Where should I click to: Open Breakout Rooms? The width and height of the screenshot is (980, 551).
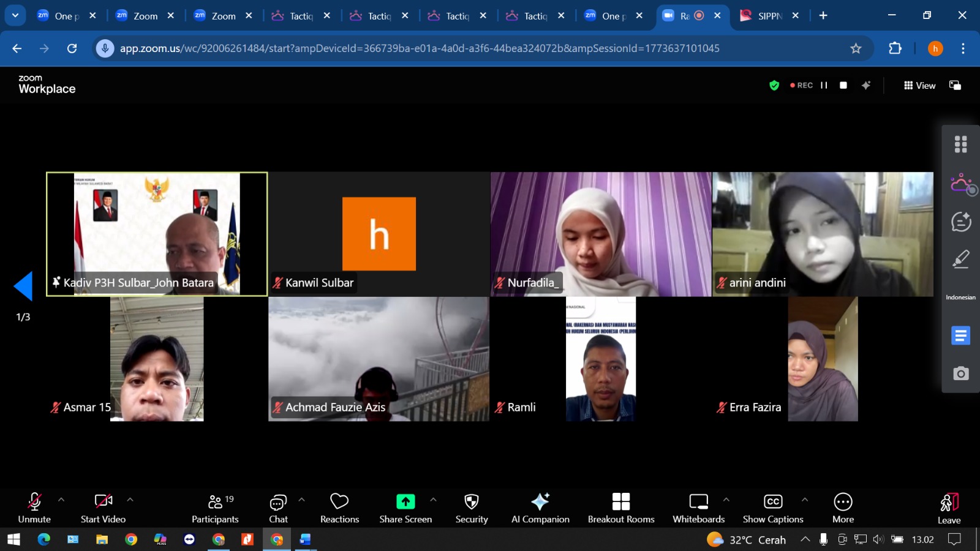pyautogui.click(x=620, y=502)
